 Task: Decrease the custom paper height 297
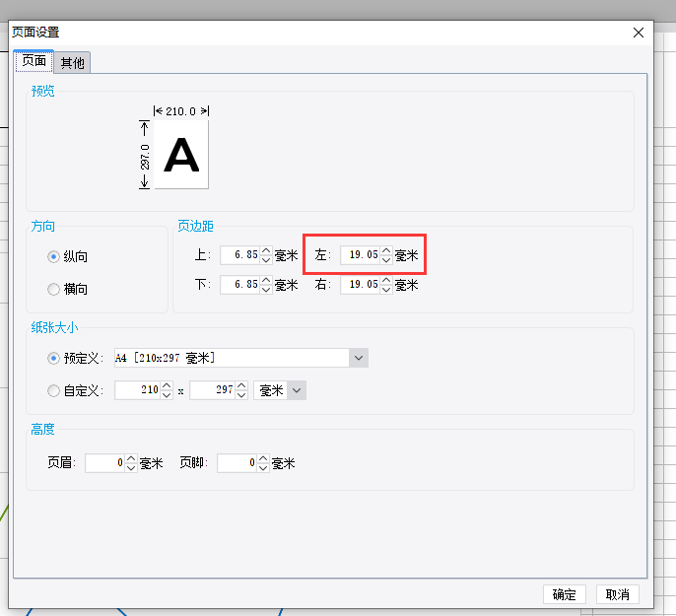pyautogui.click(x=241, y=395)
